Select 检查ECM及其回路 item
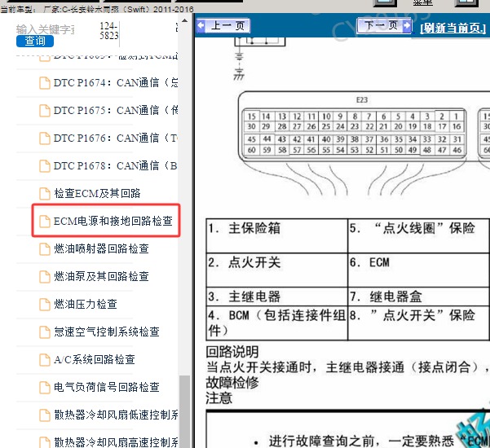Image resolution: width=490 pixels, height=448 pixels. point(97,194)
